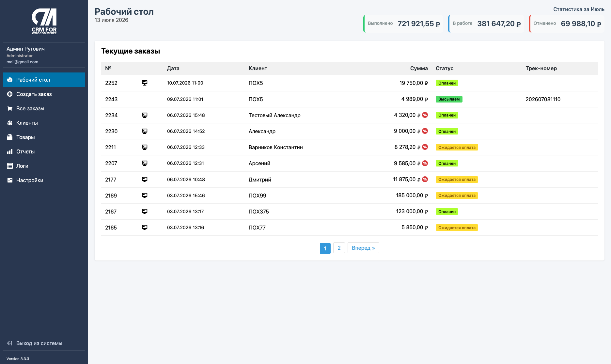Click tracking number 202607081110
This screenshot has height=364, width=611.
pos(543,99)
